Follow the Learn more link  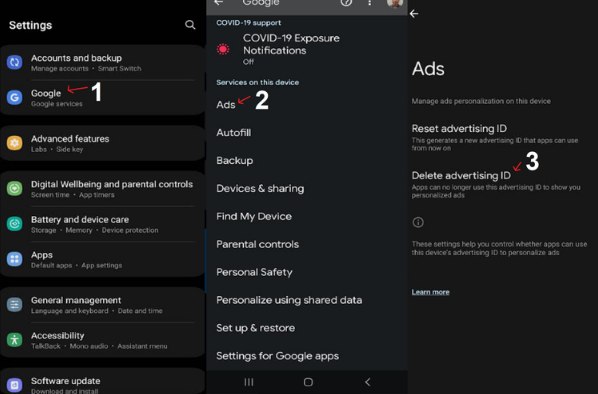click(430, 292)
